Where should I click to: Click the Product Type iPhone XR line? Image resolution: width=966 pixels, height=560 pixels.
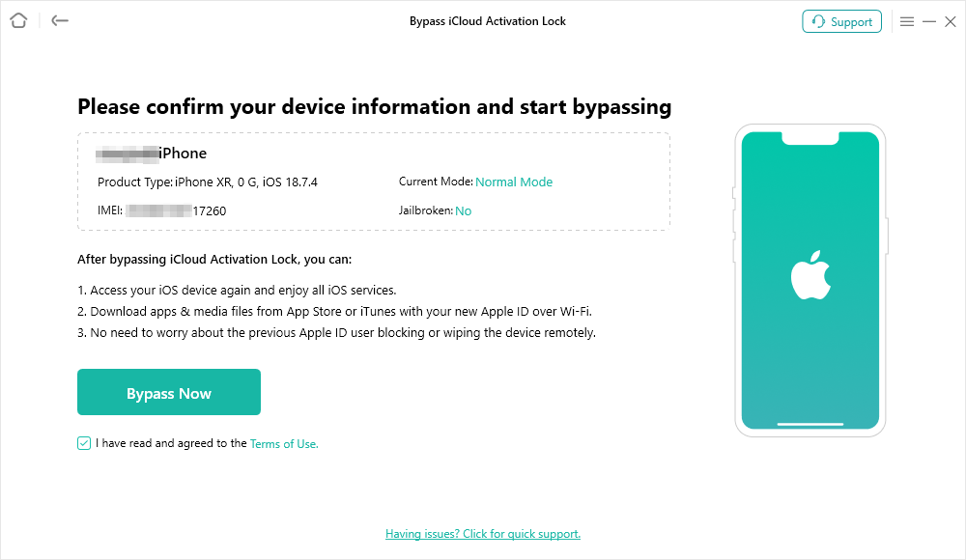coord(208,182)
